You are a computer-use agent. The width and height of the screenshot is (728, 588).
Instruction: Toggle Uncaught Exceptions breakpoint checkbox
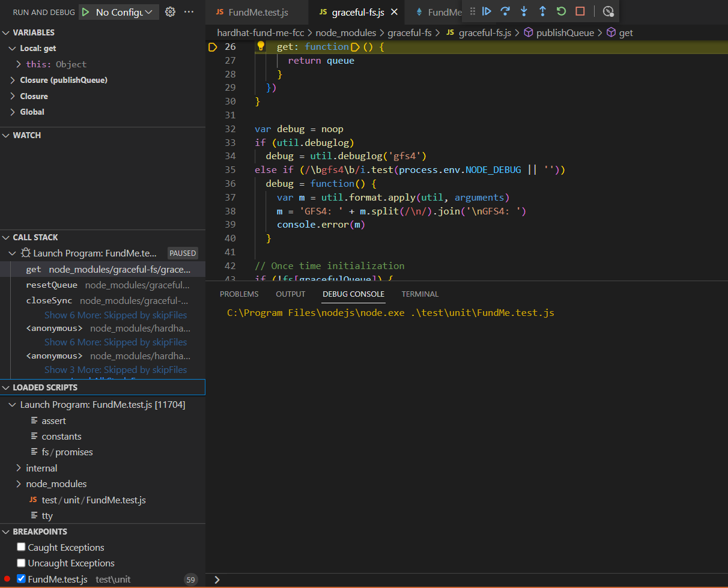click(x=22, y=563)
